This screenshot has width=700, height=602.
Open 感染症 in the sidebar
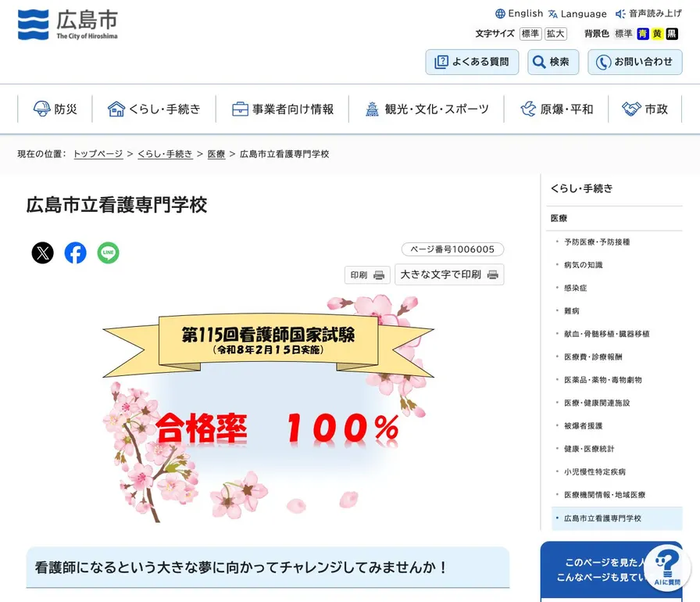[x=576, y=288]
